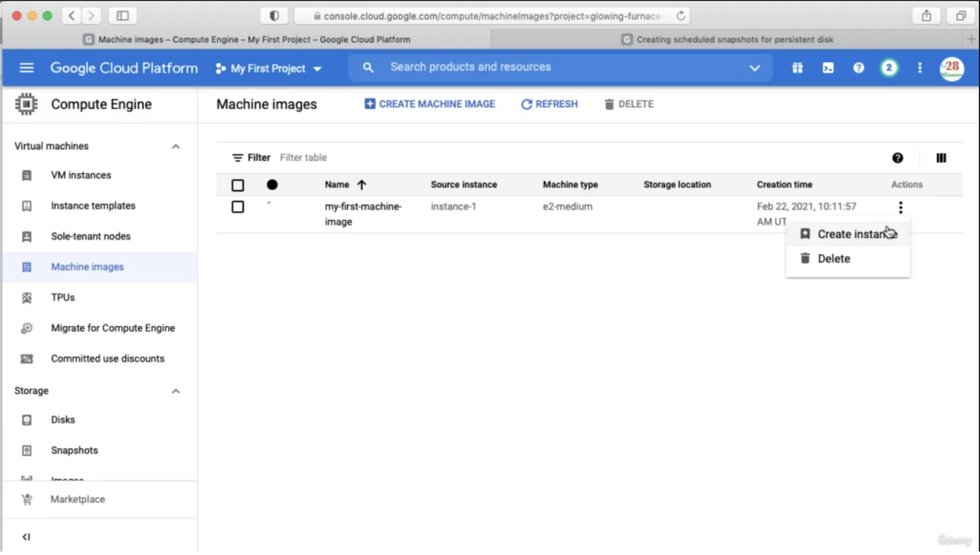Click the Instance templates sidebar icon
The height and width of the screenshot is (555, 980).
point(26,206)
